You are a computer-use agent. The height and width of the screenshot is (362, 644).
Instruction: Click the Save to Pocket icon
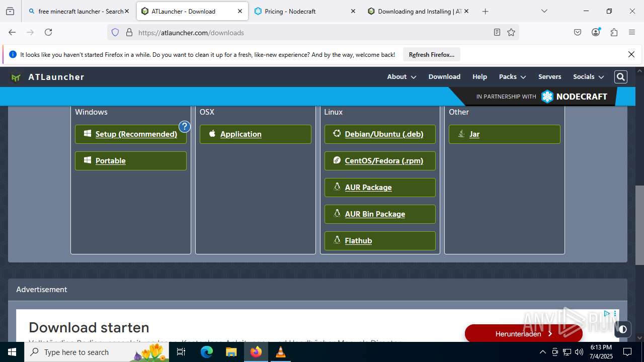[578, 32]
